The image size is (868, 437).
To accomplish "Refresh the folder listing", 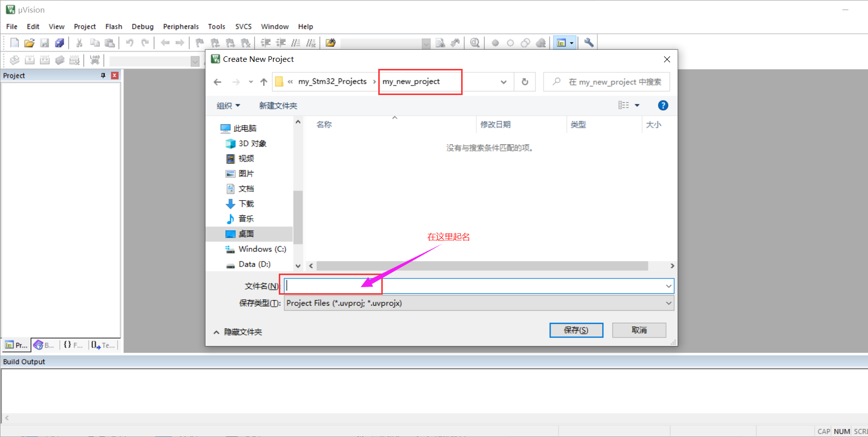I will point(525,82).
